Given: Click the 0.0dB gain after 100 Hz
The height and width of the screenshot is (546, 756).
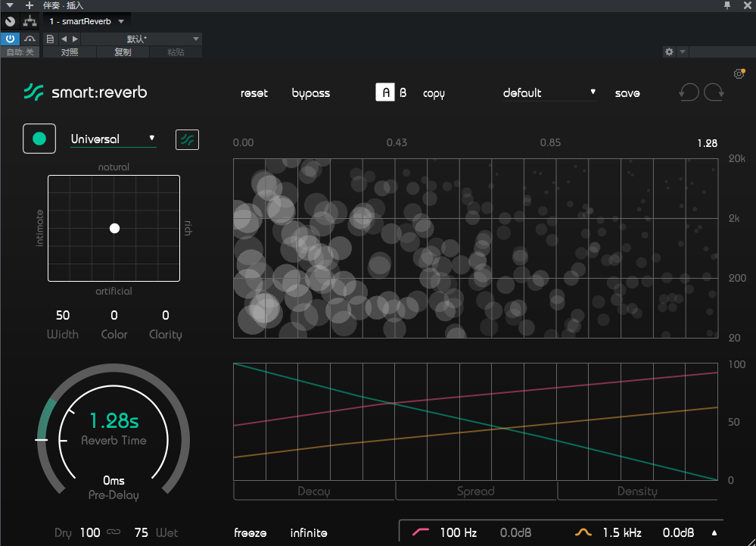Looking at the screenshot, I should click(515, 532).
